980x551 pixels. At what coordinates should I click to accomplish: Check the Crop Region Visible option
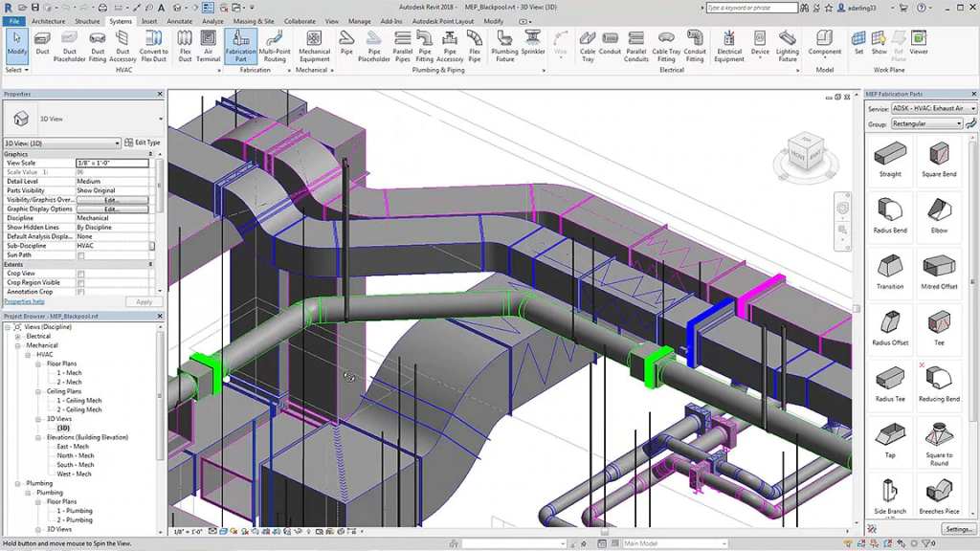point(81,283)
